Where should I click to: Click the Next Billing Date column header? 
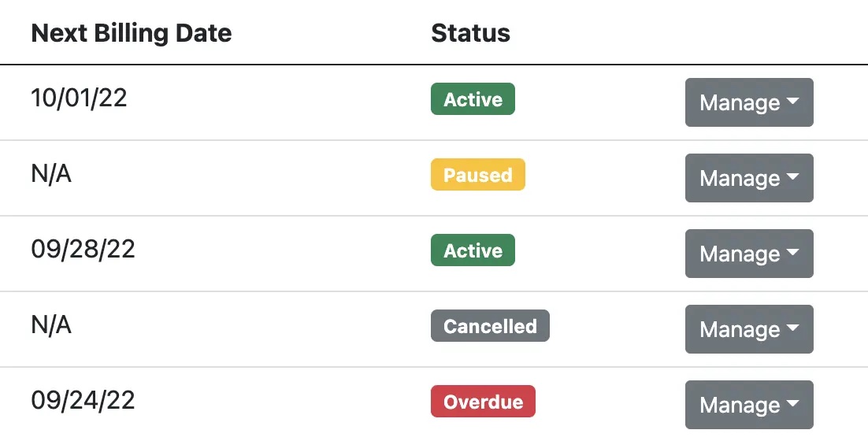click(132, 33)
